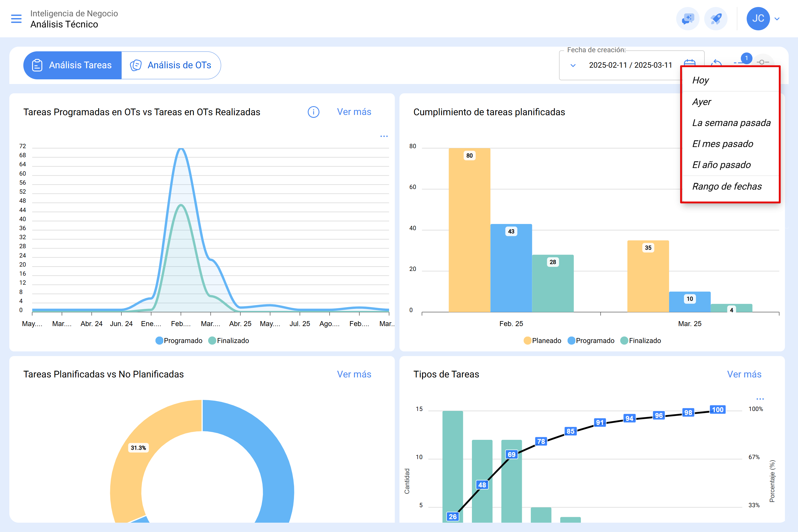
Task: Pick Rango de fechas option
Action: click(731, 187)
